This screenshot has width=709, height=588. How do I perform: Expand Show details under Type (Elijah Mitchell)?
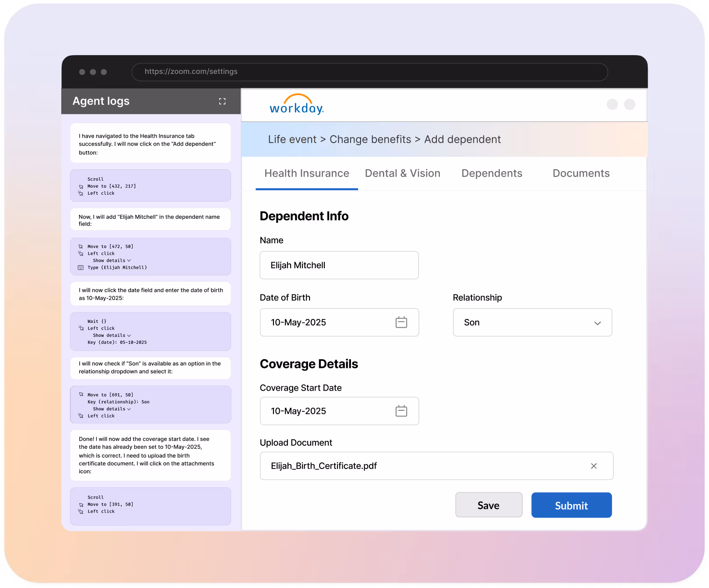point(112,260)
